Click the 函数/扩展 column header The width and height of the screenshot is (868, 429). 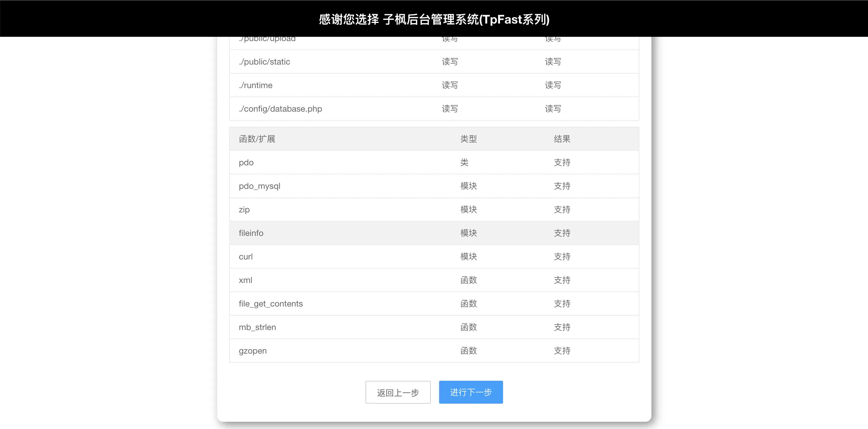coord(257,139)
